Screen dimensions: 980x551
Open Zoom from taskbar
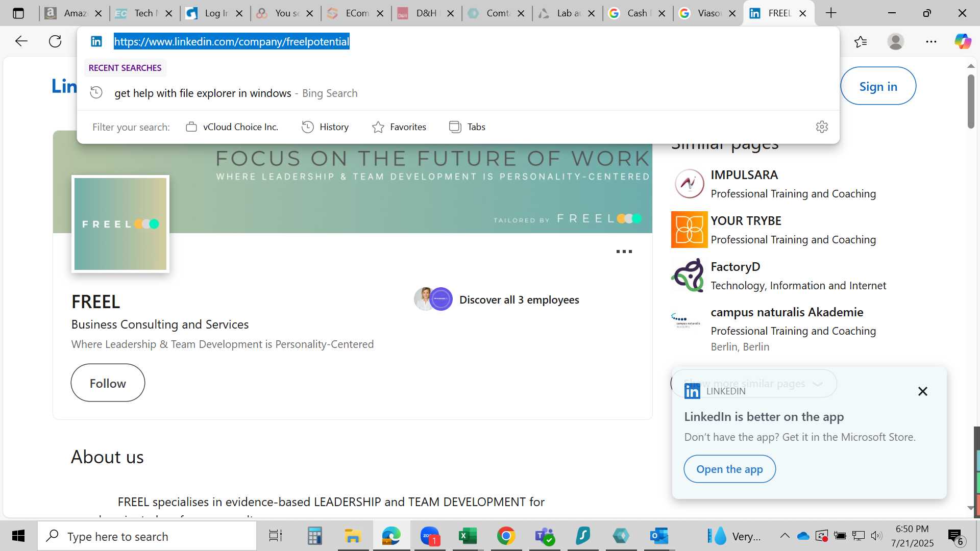(430, 536)
